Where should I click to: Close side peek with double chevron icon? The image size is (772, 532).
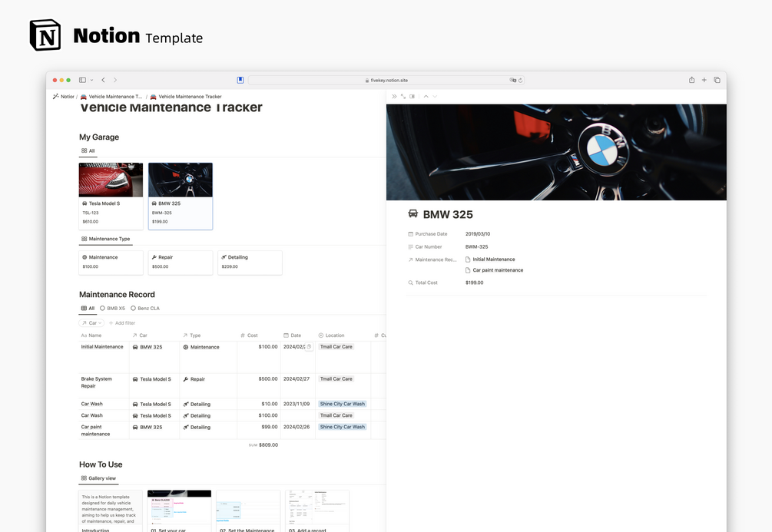(394, 97)
